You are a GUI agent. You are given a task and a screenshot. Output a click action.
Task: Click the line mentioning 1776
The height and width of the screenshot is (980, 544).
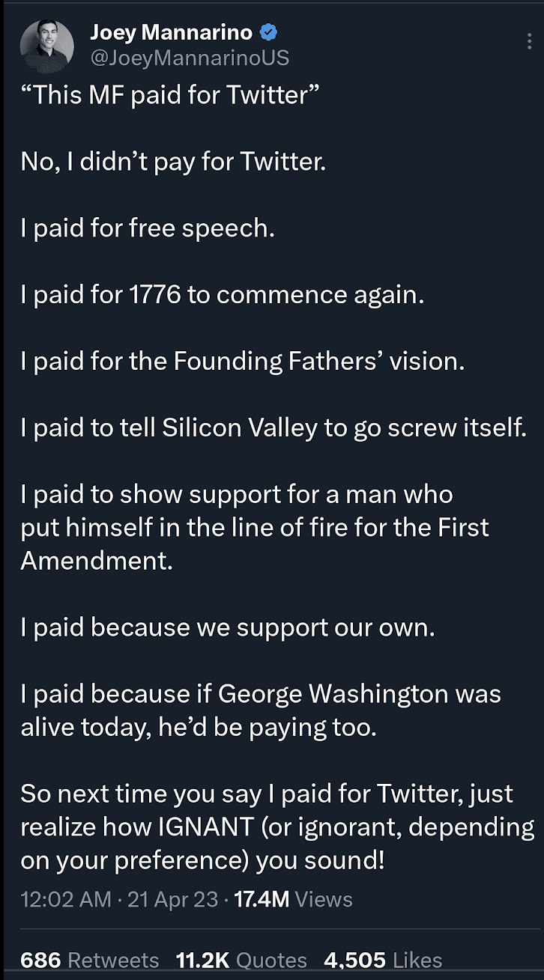click(223, 295)
